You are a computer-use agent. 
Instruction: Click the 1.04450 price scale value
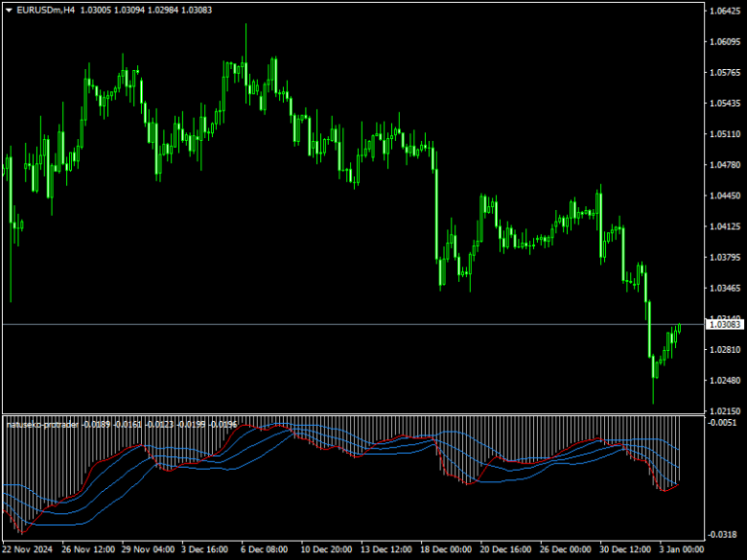pyautogui.click(x=725, y=195)
